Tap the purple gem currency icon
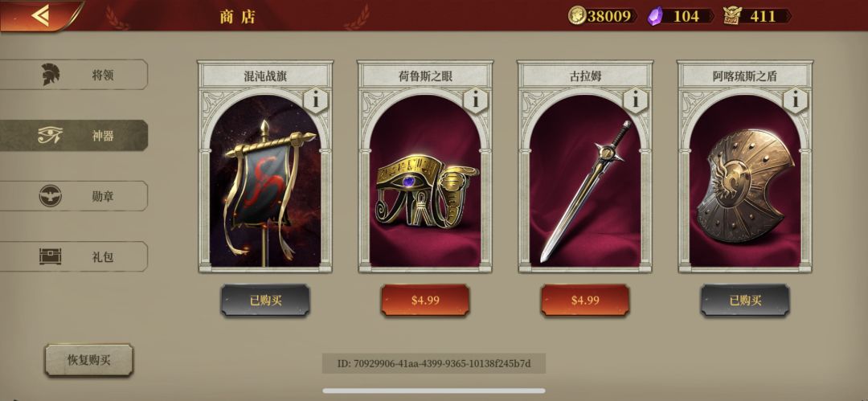This screenshot has width=868, height=401. point(656,16)
